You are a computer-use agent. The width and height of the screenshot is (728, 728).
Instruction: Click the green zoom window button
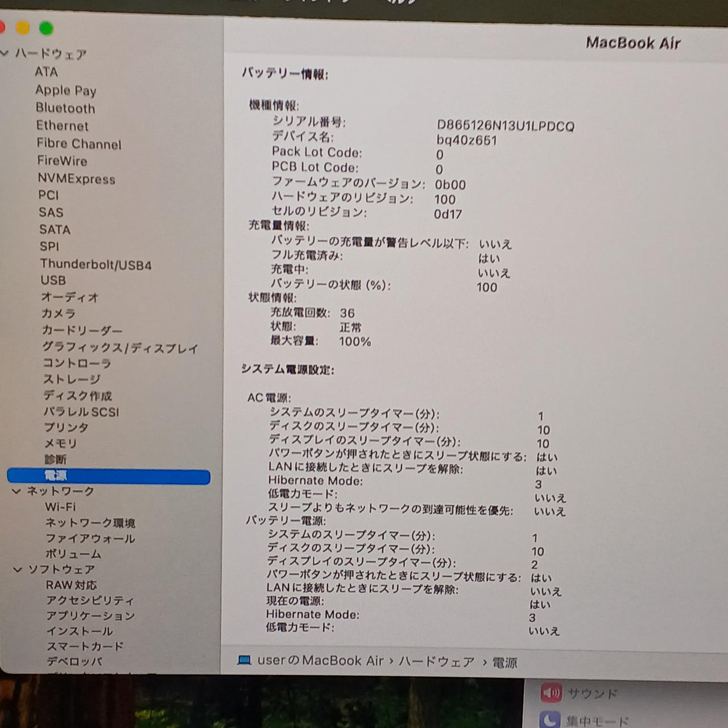[47, 28]
